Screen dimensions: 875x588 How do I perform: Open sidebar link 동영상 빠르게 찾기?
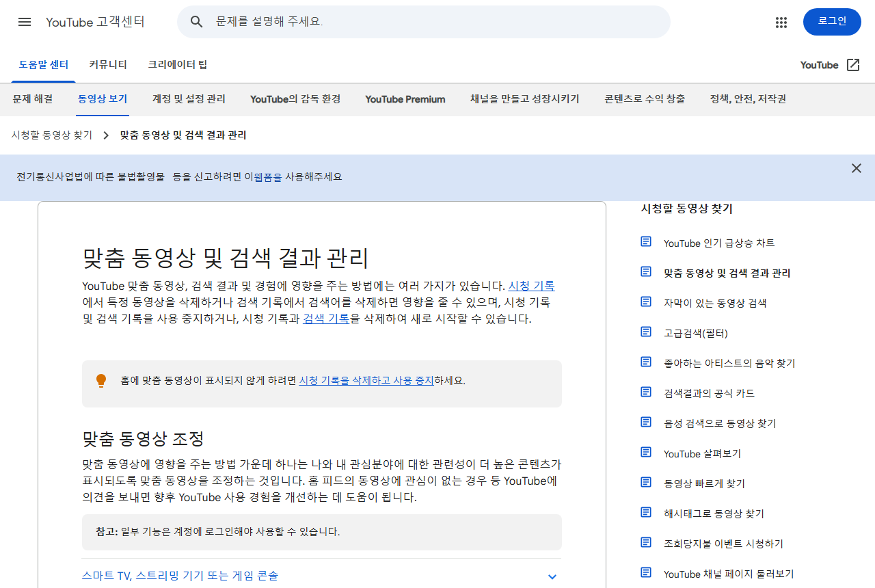pyautogui.click(x=704, y=483)
